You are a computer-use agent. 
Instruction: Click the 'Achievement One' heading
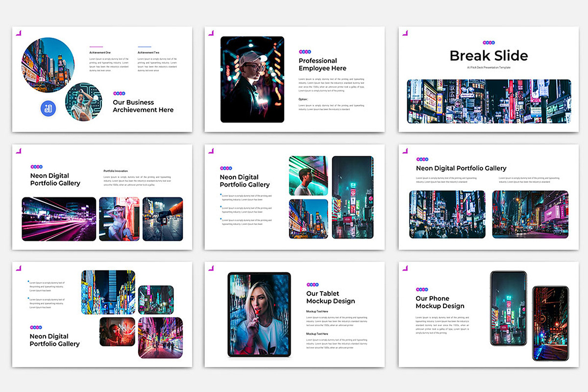100,52
